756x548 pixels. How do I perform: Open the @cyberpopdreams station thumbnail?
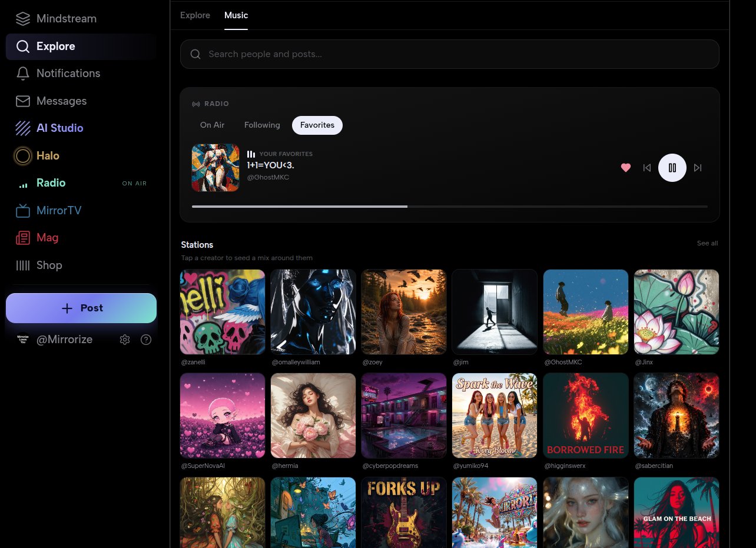(404, 416)
